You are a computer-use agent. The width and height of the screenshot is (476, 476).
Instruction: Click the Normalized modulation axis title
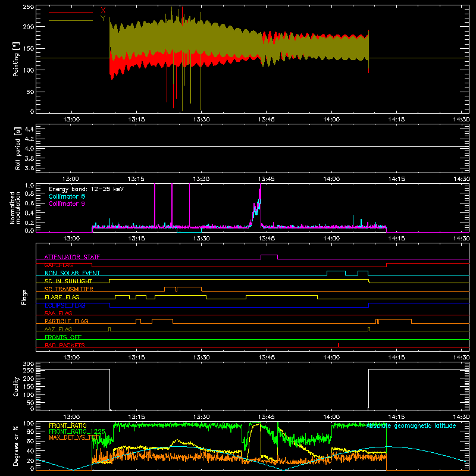[x=15, y=208]
